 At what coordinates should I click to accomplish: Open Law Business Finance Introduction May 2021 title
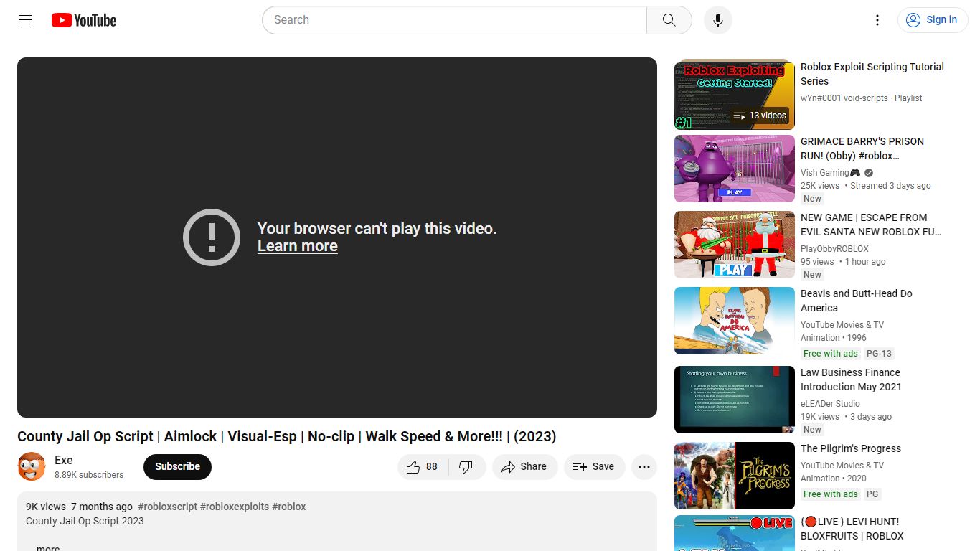coord(851,380)
